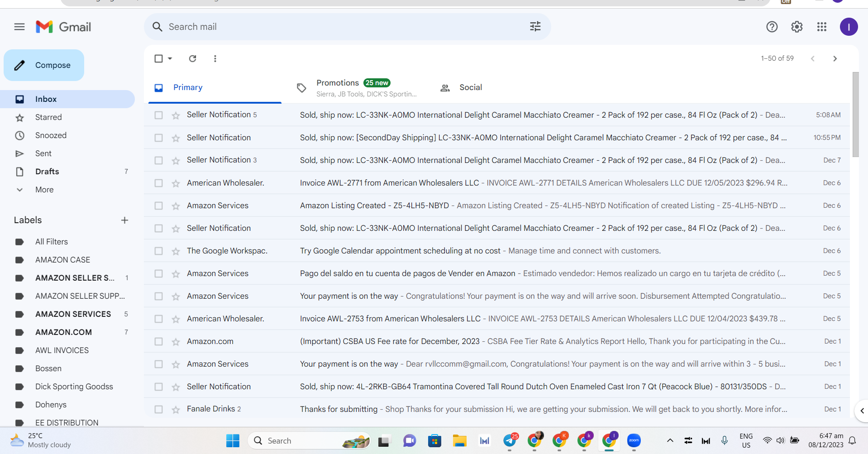The width and height of the screenshot is (868, 454).
Task: Select the Dec 7 Seller Notification email
Action: 158,160
